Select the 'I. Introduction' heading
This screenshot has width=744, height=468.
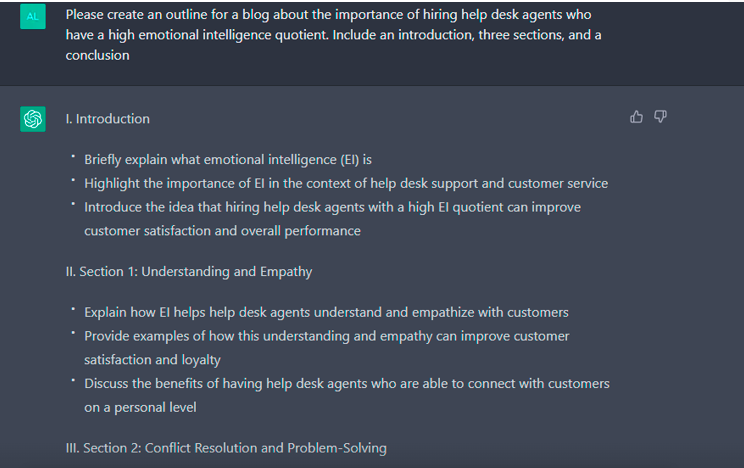click(x=108, y=119)
